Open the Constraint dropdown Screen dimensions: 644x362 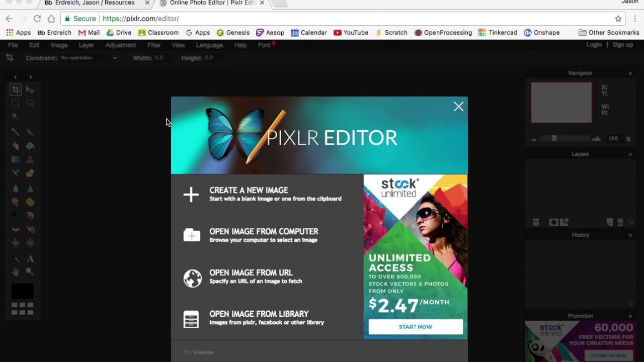(x=89, y=58)
